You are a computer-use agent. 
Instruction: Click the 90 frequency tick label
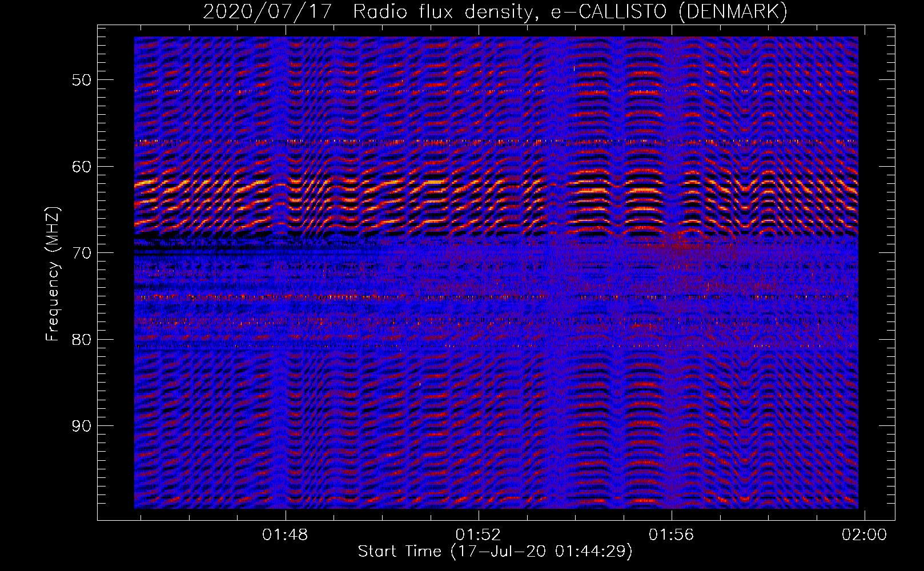click(x=82, y=426)
